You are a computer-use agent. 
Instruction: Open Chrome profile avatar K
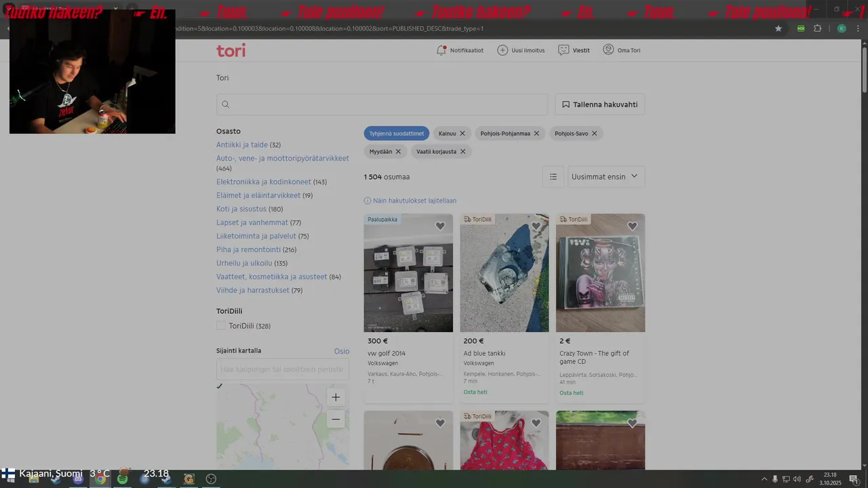click(x=842, y=28)
